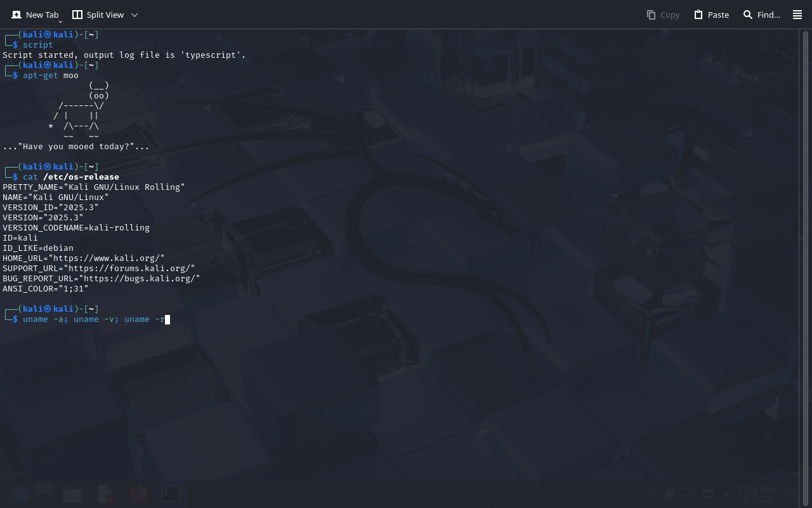Viewport: 812px width, 508px height.
Task: Click the 'script' command text
Action: click(x=38, y=45)
